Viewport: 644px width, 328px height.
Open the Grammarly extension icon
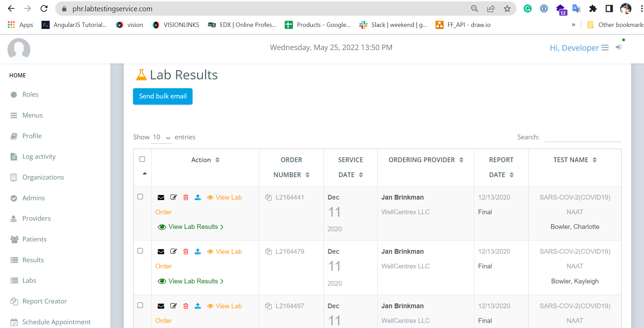527,9
